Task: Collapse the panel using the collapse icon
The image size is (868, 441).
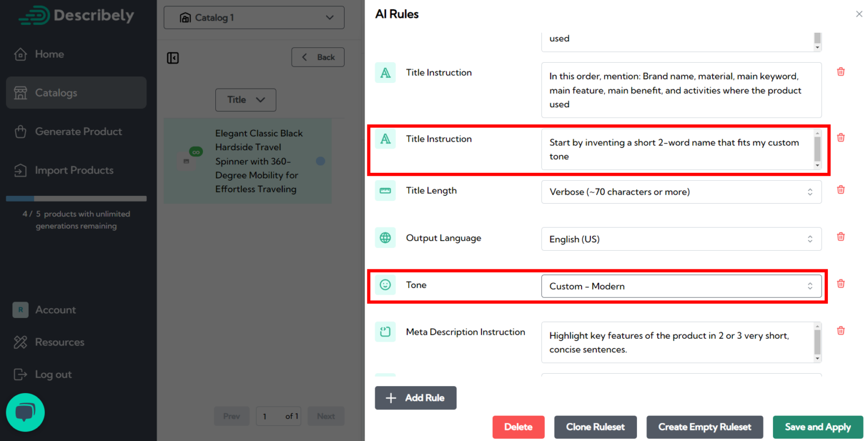Action: [x=173, y=57]
